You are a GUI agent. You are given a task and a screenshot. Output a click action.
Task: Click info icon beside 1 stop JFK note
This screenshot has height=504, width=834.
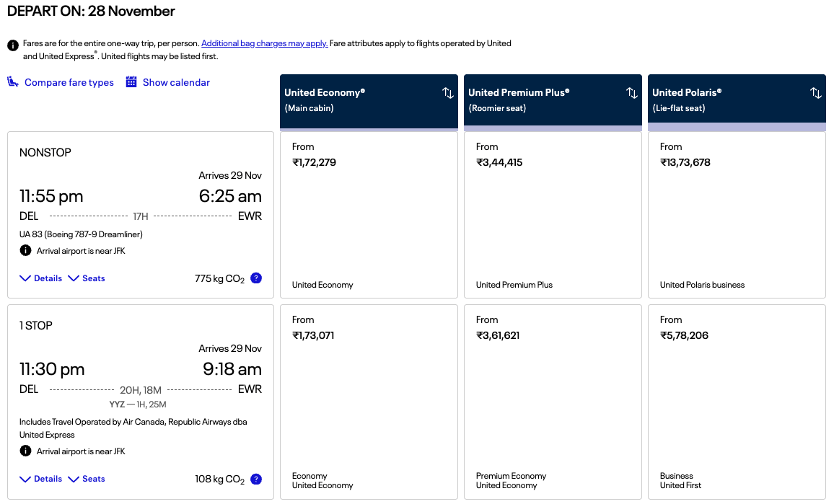pos(25,451)
